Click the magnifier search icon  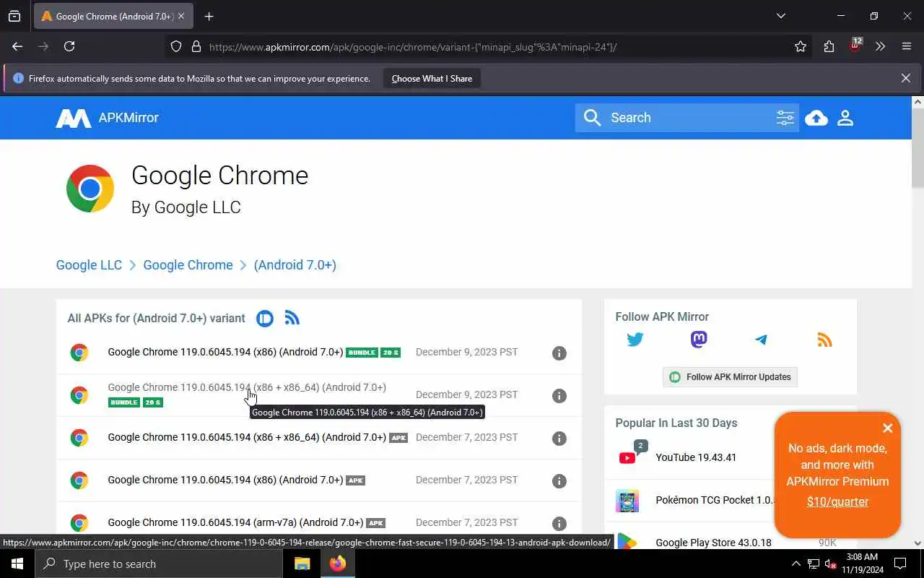point(592,118)
